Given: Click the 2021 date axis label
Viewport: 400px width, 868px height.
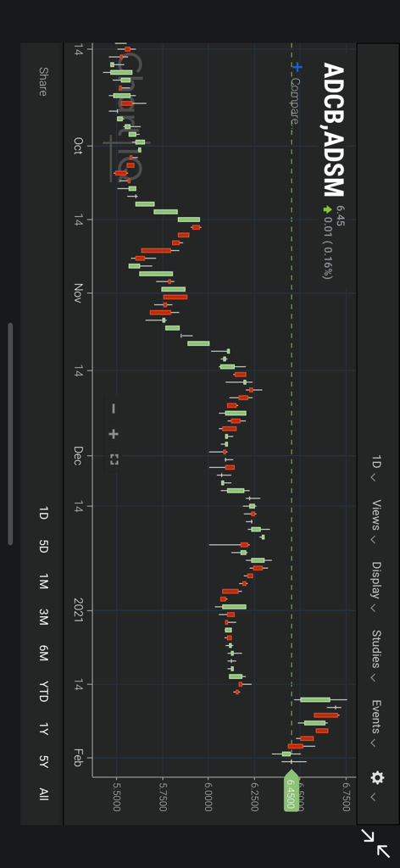Looking at the screenshot, I should [x=77, y=609].
